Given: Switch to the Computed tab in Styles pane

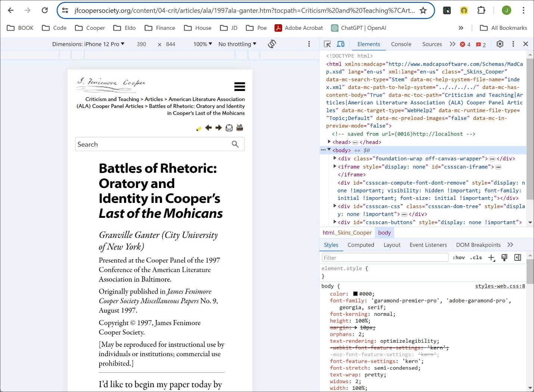Looking at the screenshot, I should [x=360, y=245].
